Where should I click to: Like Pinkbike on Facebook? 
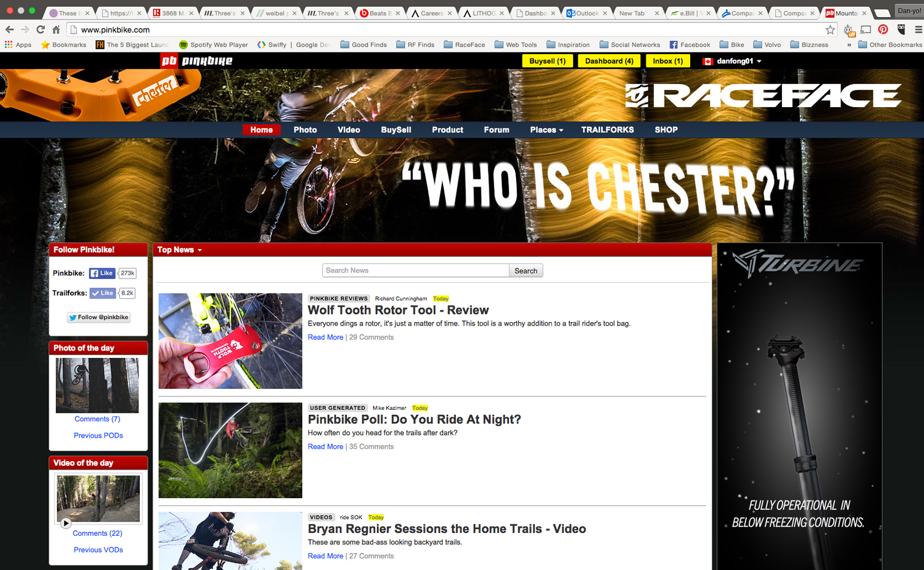(x=102, y=273)
